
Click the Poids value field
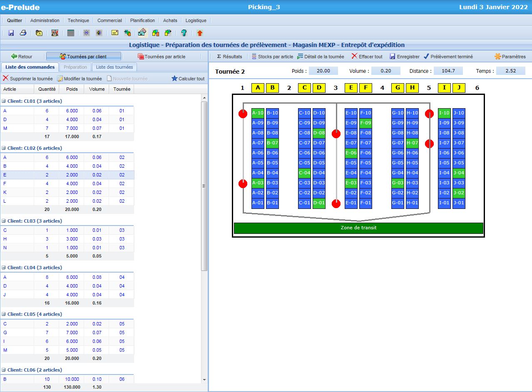pos(323,71)
